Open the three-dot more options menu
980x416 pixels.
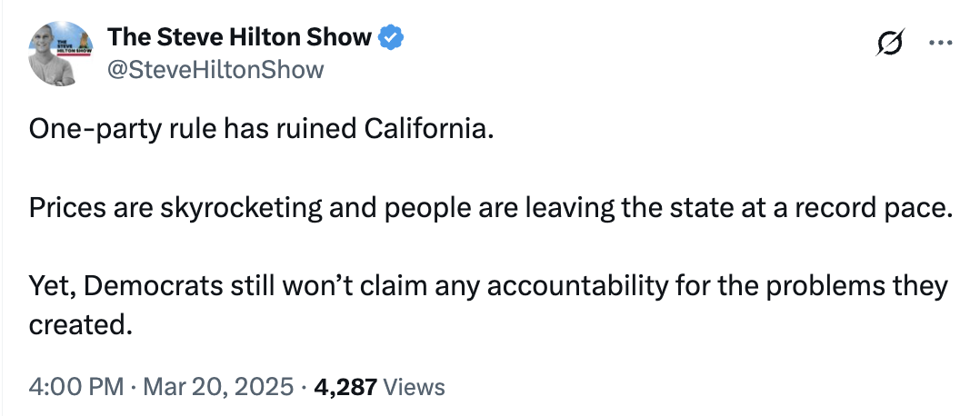[941, 43]
